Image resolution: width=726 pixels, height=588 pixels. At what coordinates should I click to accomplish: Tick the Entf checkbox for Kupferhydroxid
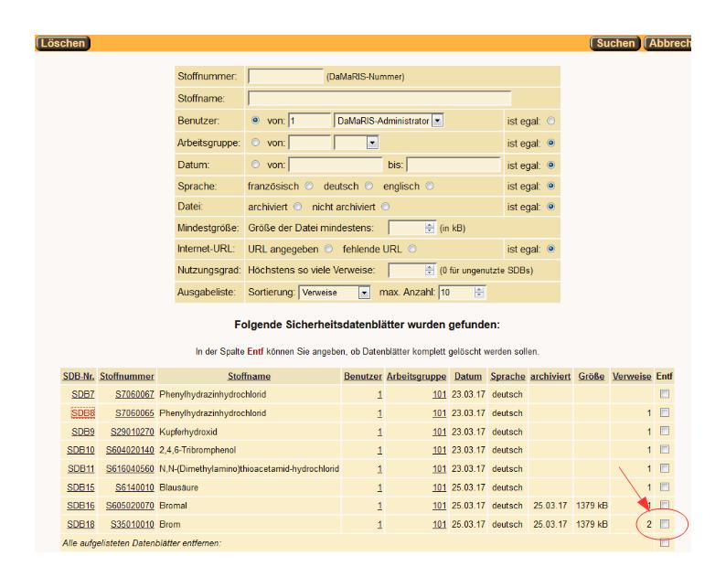tap(665, 431)
